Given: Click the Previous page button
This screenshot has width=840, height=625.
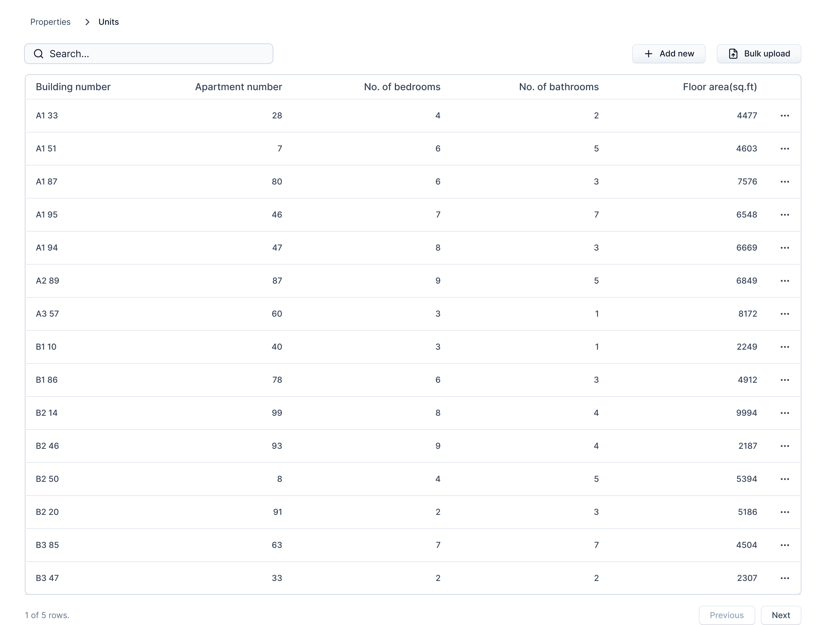Looking at the screenshot, I should (x=726, y=615).
